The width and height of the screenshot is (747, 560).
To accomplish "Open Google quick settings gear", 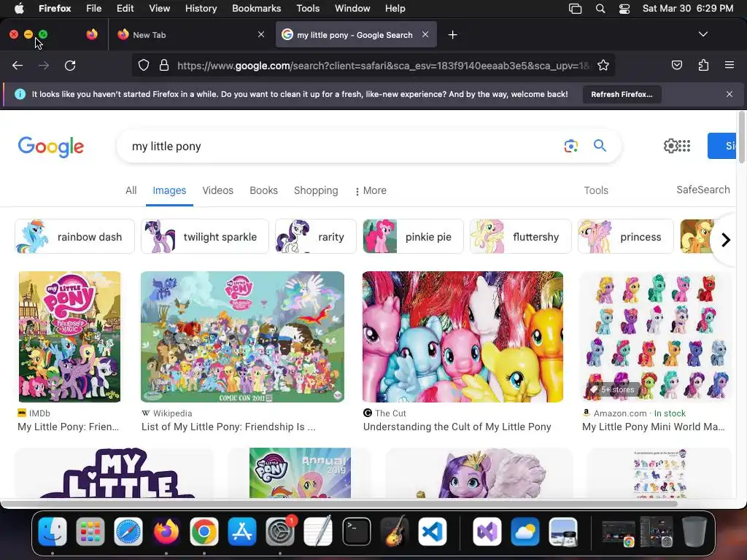I will click(670, 146).
